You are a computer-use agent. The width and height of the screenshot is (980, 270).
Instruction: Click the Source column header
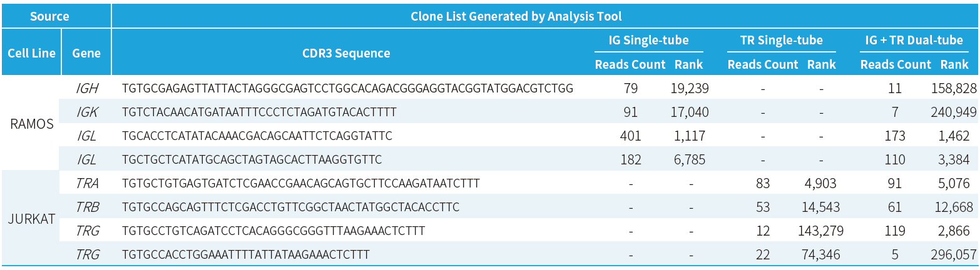tap(49, 16)
